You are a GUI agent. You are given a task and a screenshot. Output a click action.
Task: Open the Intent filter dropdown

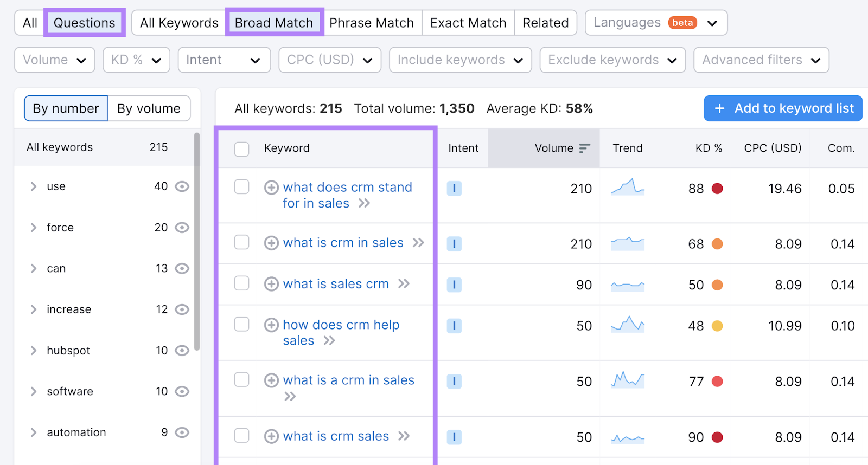(224, 60)
